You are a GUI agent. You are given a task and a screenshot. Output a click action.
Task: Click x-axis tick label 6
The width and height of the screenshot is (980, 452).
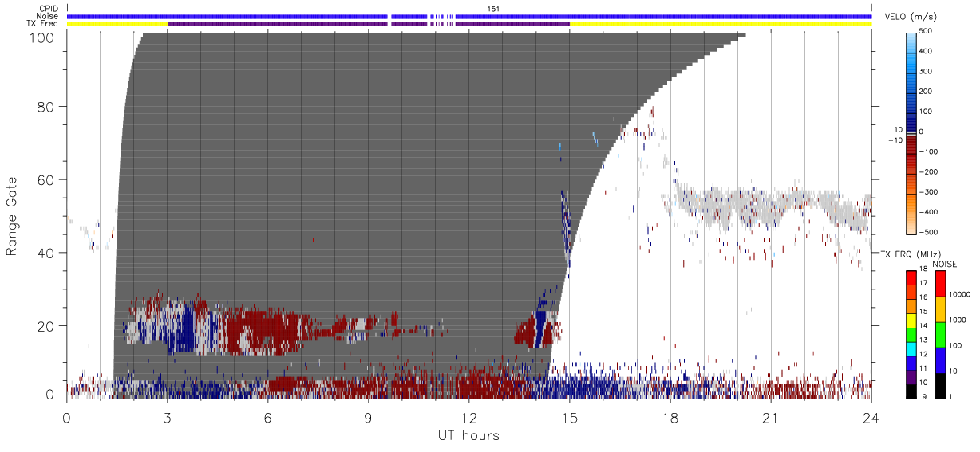(x=267, y=419)
